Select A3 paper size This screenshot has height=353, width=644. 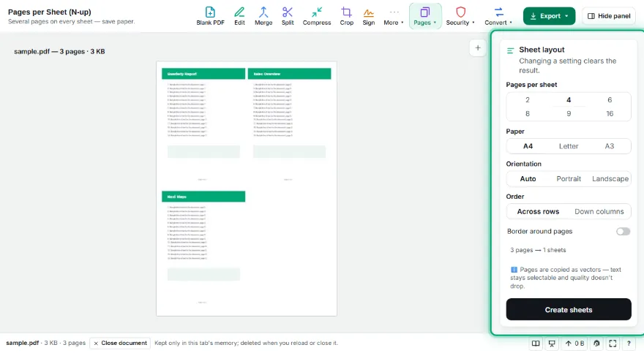609,146
